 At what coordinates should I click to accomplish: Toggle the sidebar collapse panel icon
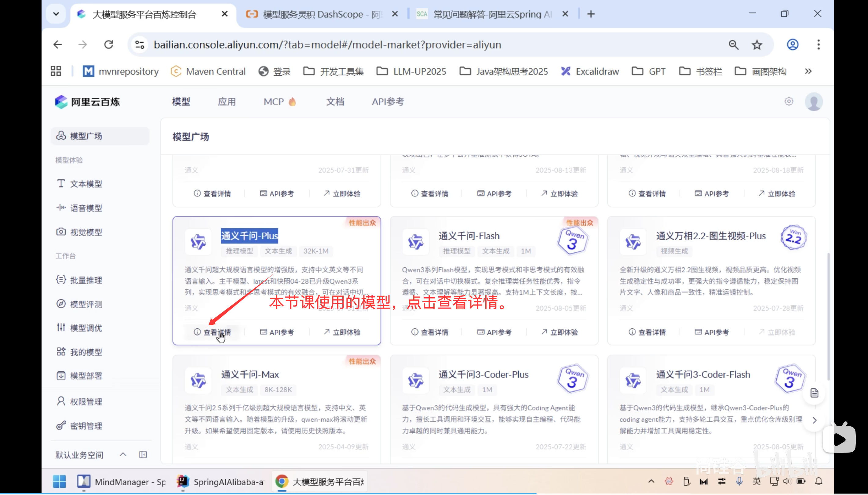point(143,454)
